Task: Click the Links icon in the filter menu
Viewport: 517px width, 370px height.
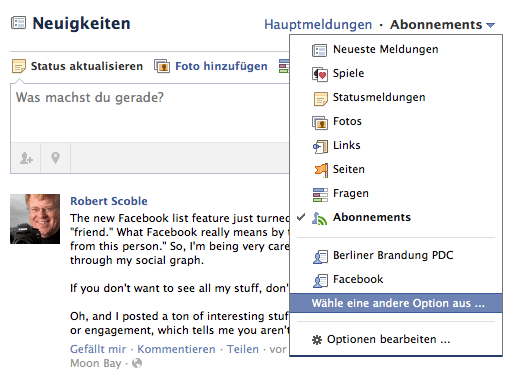Action: click(x=320, y=147)
